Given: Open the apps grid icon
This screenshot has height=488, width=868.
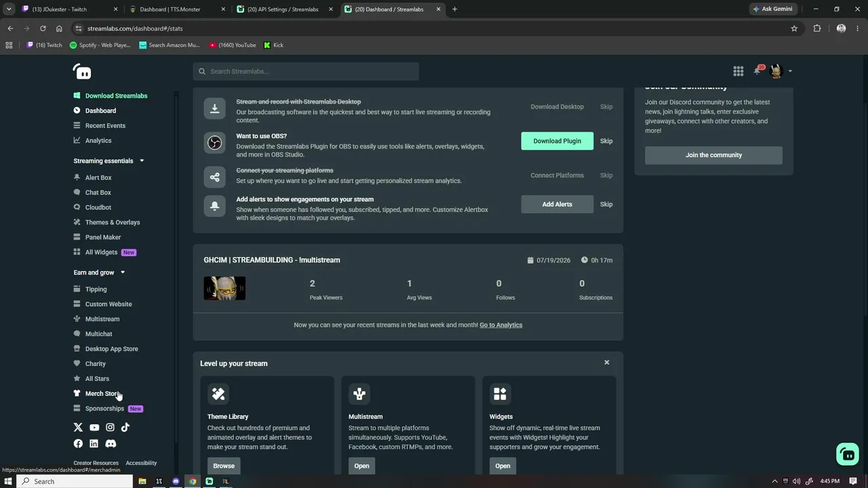Looking at the screenshot, I should point(738,71).
